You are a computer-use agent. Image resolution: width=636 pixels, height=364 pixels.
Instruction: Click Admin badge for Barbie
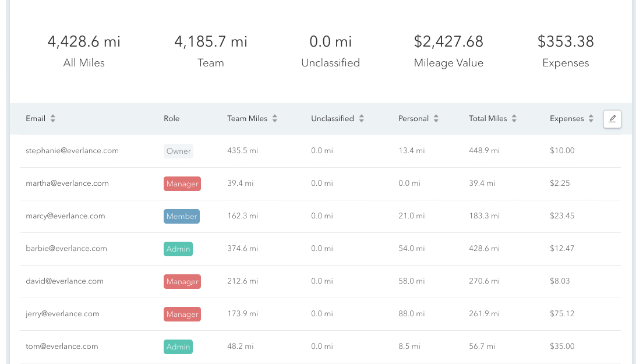point(178,249)
